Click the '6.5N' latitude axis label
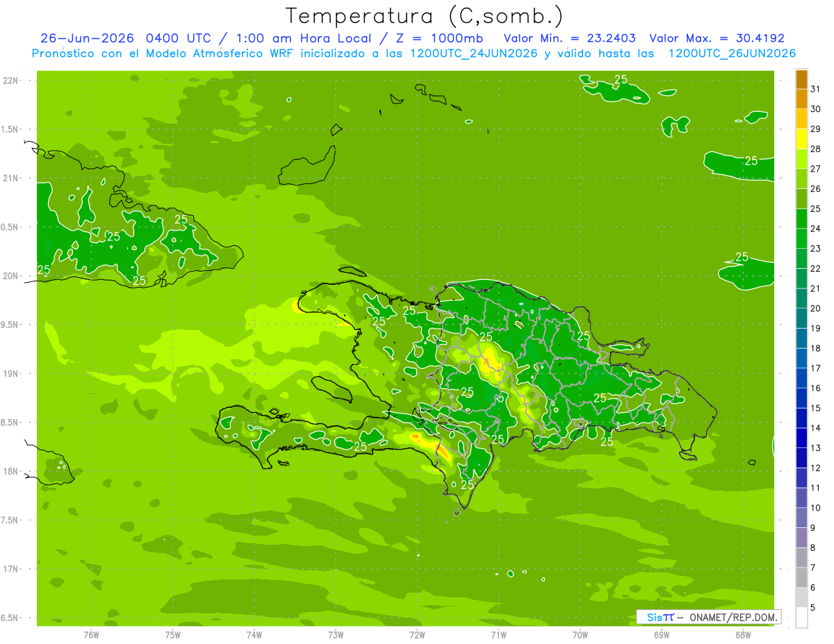The height and width of the screenshot is (644, 834). (10, 618)
